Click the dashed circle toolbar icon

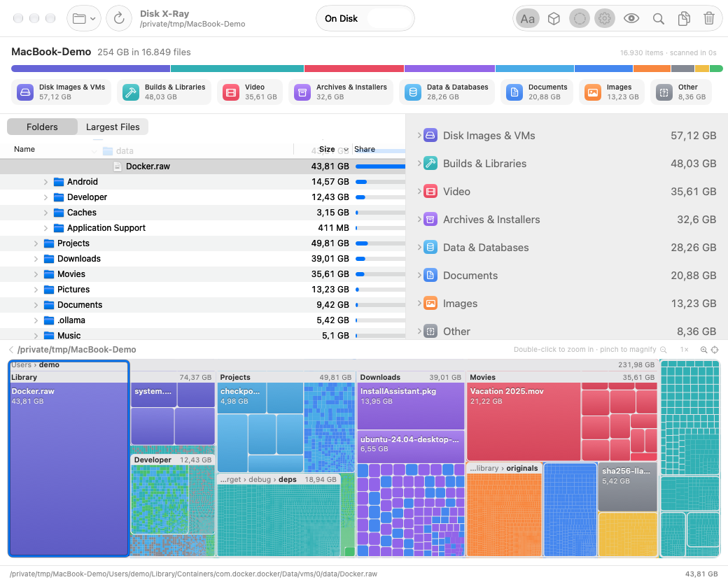580,19
